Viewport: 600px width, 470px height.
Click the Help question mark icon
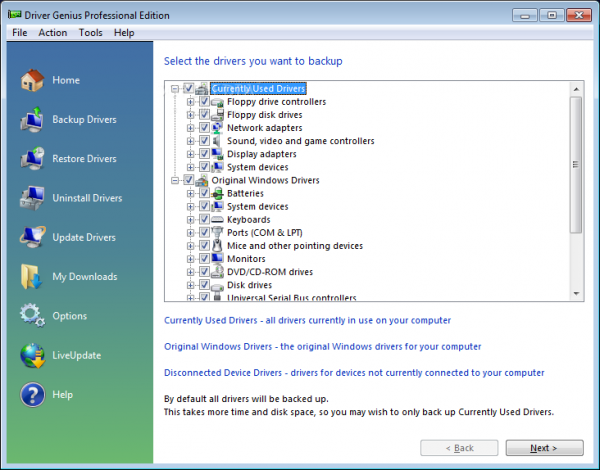tap(32, 395)
